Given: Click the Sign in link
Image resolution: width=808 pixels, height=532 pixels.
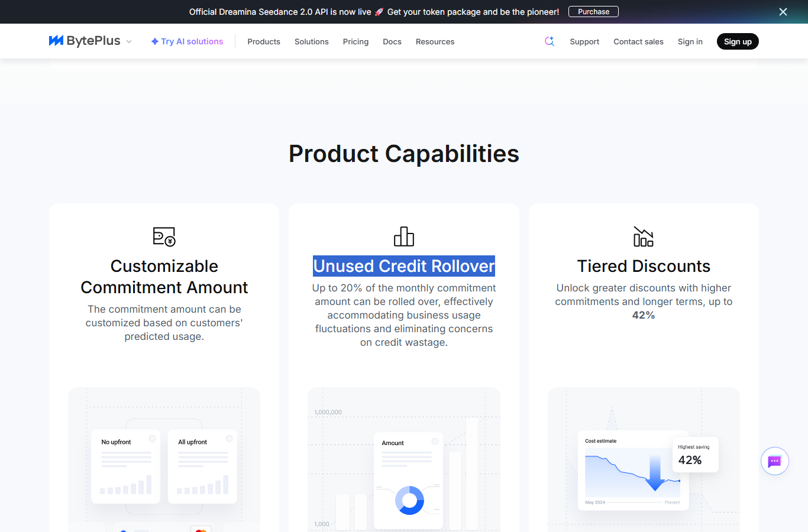Looking at the screenshot, I should click(690, 41).
